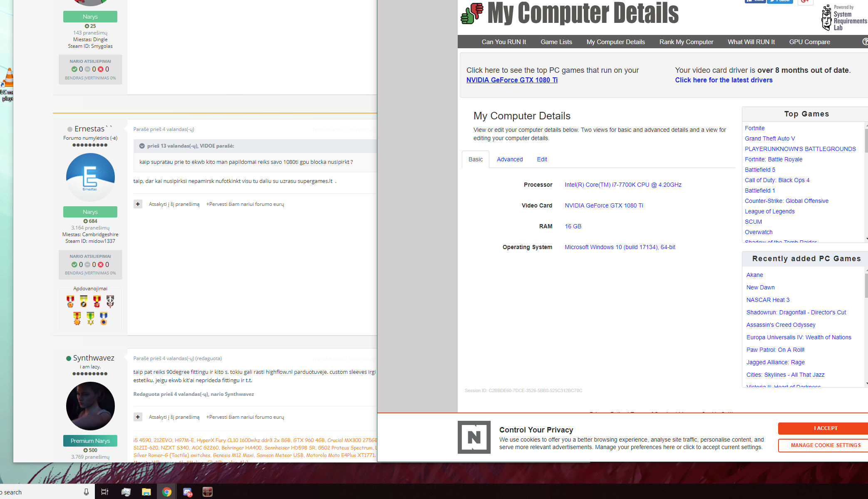Image resolution: width=868 pixels, height=499 pixels.
Task: Click the 16 GB RAM link
Action: point(573,226)
